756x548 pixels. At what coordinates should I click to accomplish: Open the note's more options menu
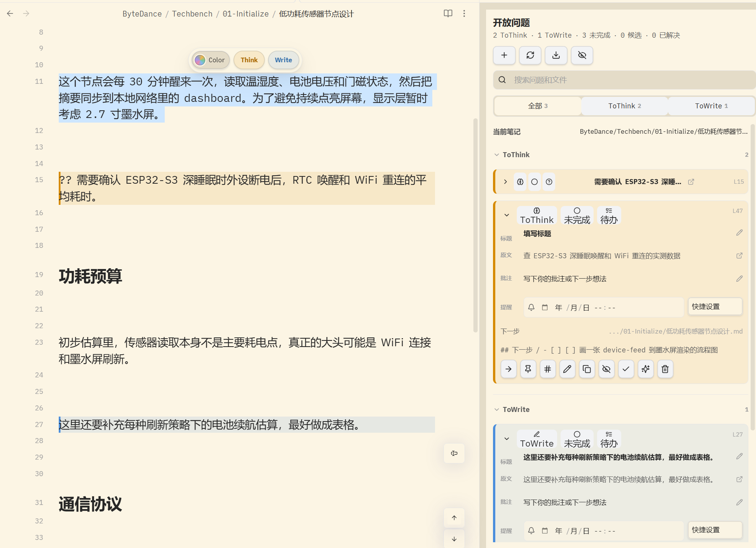pos(464,13)
